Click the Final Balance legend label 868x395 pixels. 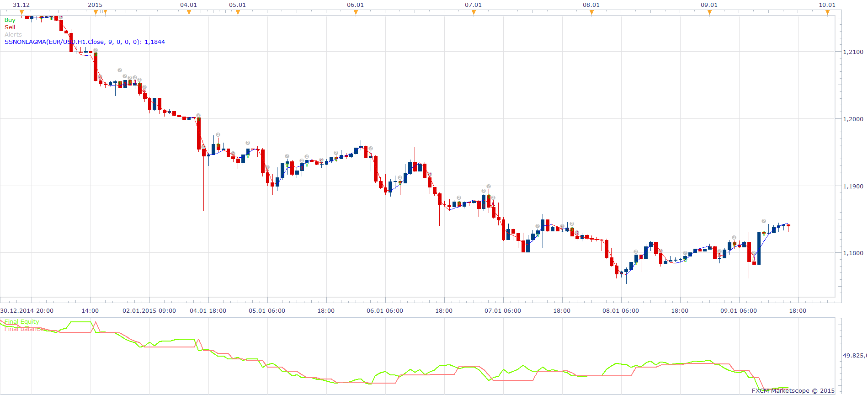click(24, 329)
